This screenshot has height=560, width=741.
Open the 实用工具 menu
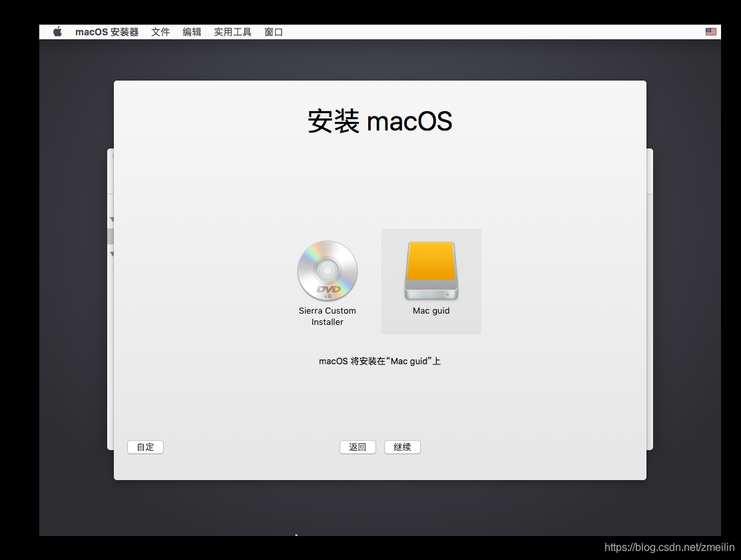coord(232,32)
